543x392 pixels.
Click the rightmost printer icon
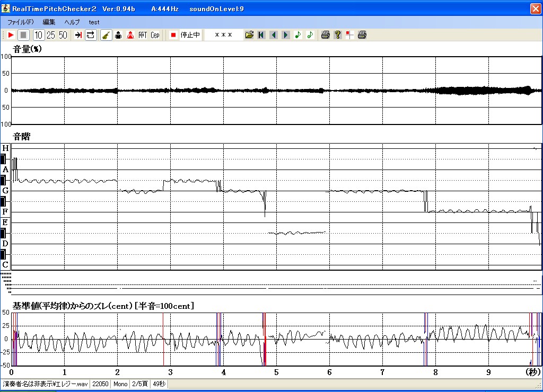(362, 35)
